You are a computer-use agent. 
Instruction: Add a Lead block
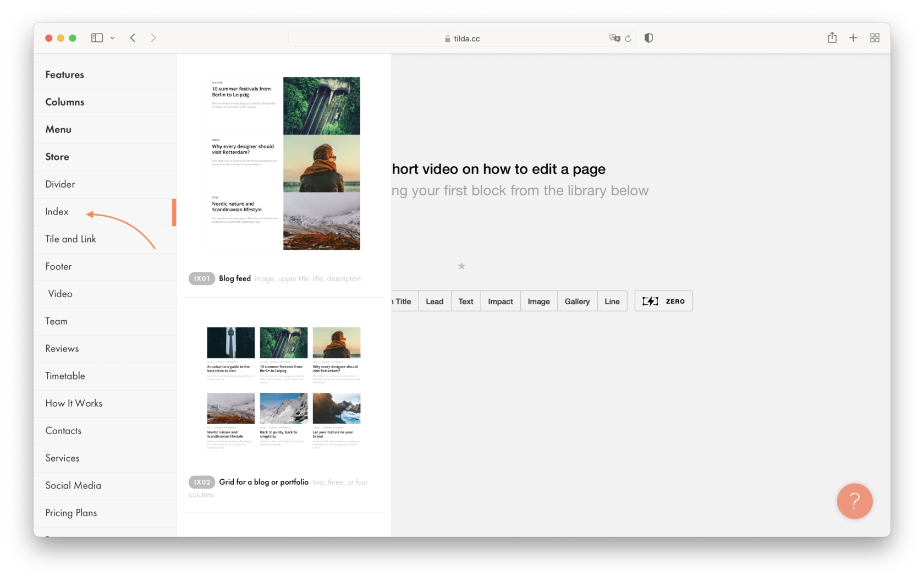pos(435,302)
